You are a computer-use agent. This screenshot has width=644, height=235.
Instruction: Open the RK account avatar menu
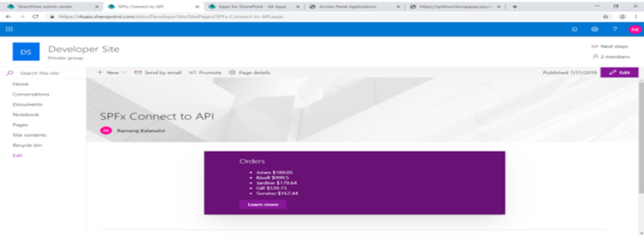coord(635,29)
